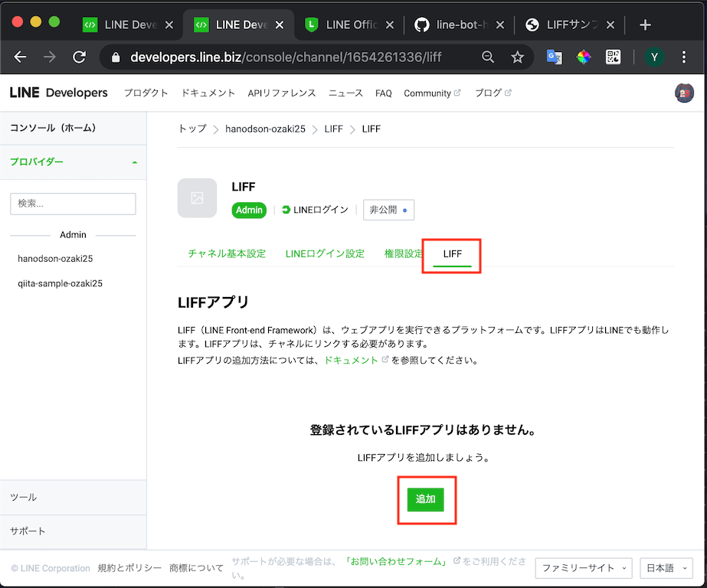Open the color wheel extension icon
This screenshot has width=707, height=588.
584,57
